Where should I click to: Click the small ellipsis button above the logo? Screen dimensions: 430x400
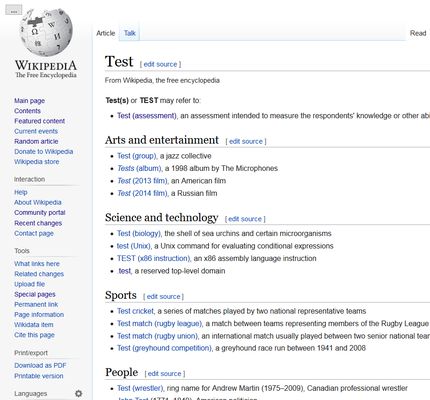[14, 10]
